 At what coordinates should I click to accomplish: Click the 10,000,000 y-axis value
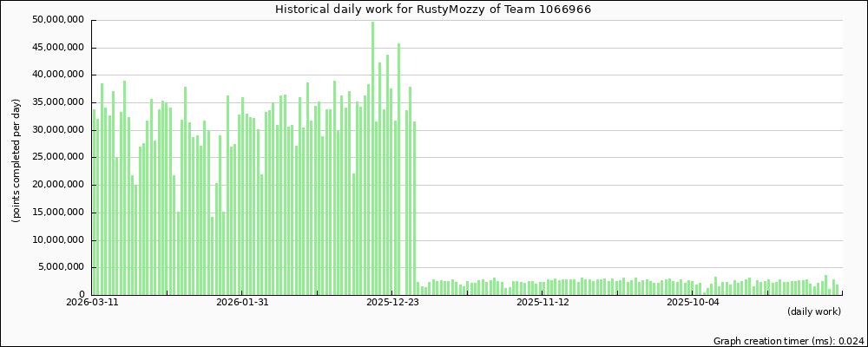[x=57, y=240]
